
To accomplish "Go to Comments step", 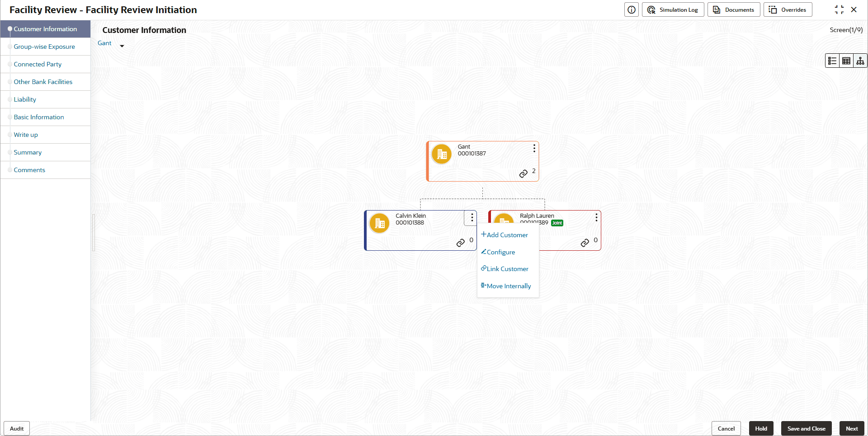I will click(45, 170).
